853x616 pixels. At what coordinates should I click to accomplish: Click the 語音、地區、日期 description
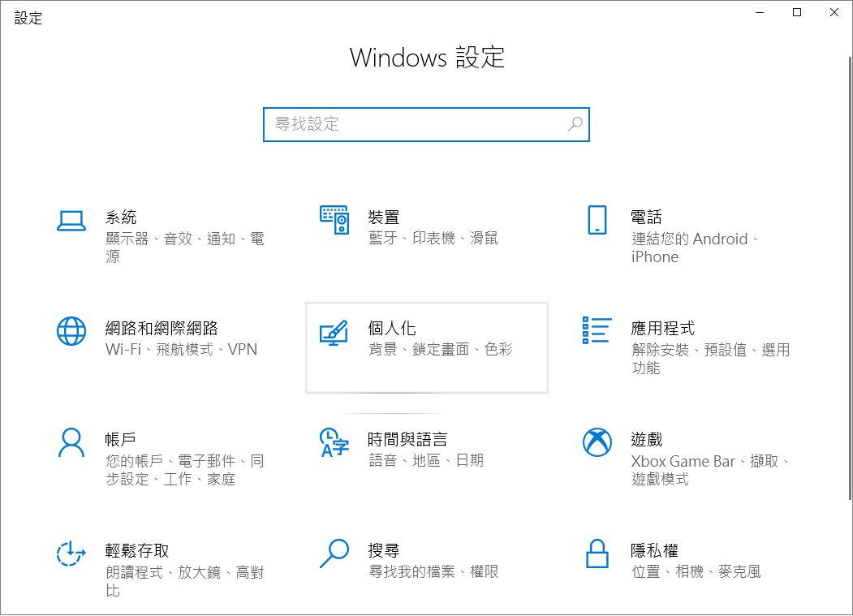[x=426, y=460]
